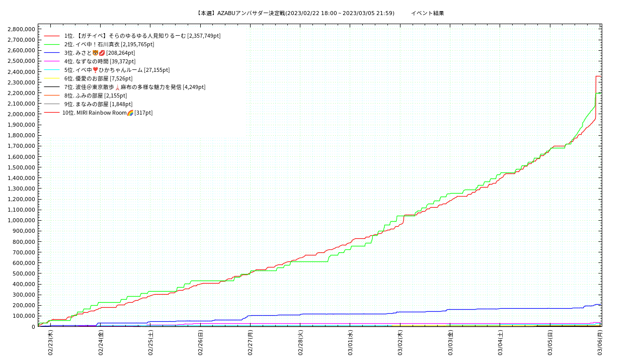Image resolution: width=644 pixels, height=362 pixels.
Task: Click the 02/23(木) date label on x-axis
Action: pos(51,343)
